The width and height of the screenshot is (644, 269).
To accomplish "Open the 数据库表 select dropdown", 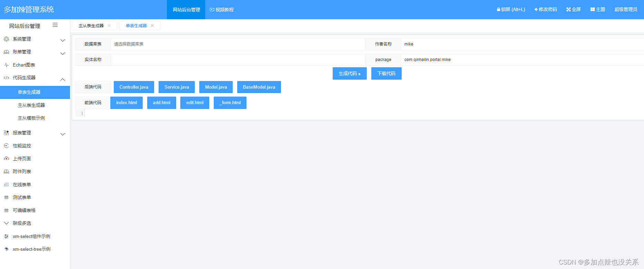I will (238, 44).
